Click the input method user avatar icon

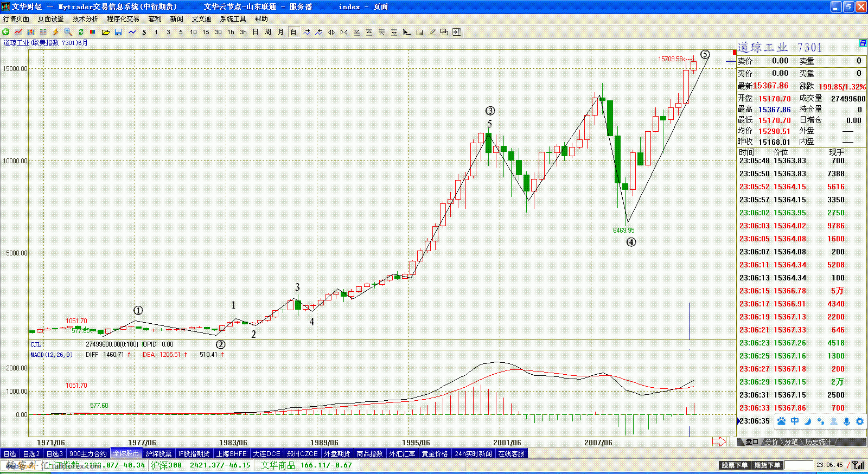click(834, 421)
